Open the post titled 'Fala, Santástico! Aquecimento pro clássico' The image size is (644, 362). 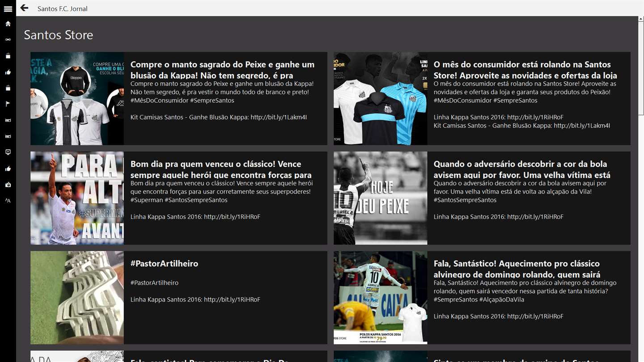(517, 269)
